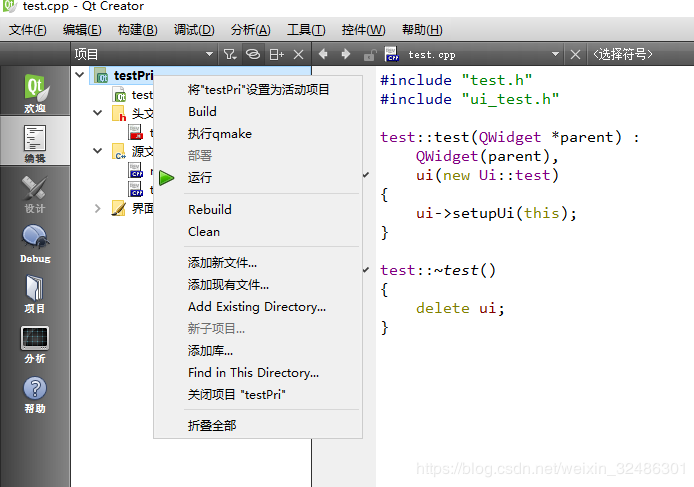Choose Add Library (添加库...)
694x487 pixels.
(x=258, y=351)
